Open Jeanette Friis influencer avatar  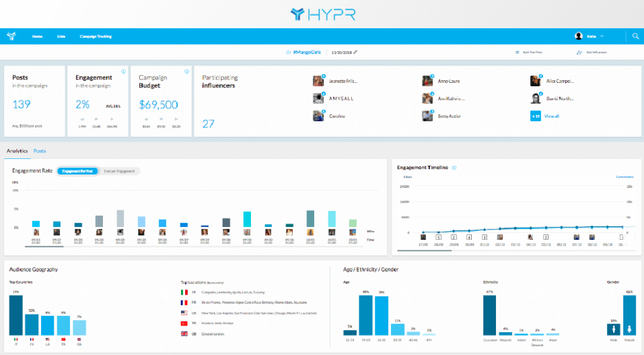tap(318, 81)
